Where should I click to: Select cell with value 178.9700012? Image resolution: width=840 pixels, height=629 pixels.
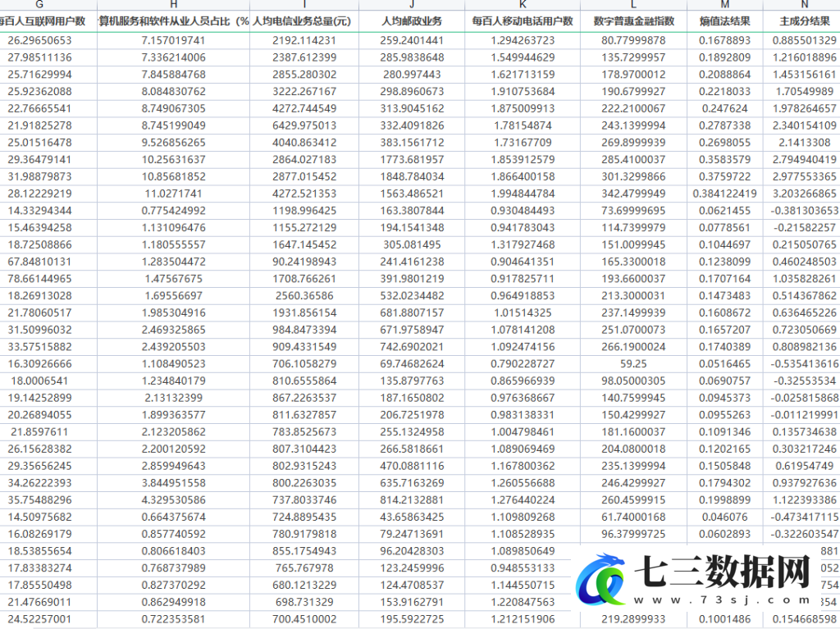(x=633, y=75)
